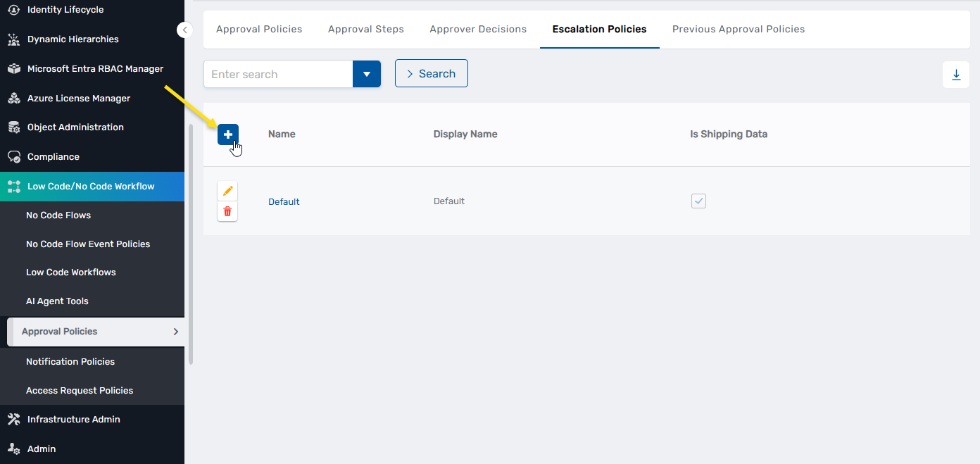Open the Default policy details link
Screen dimensions: 980x464
pos(284,201)
